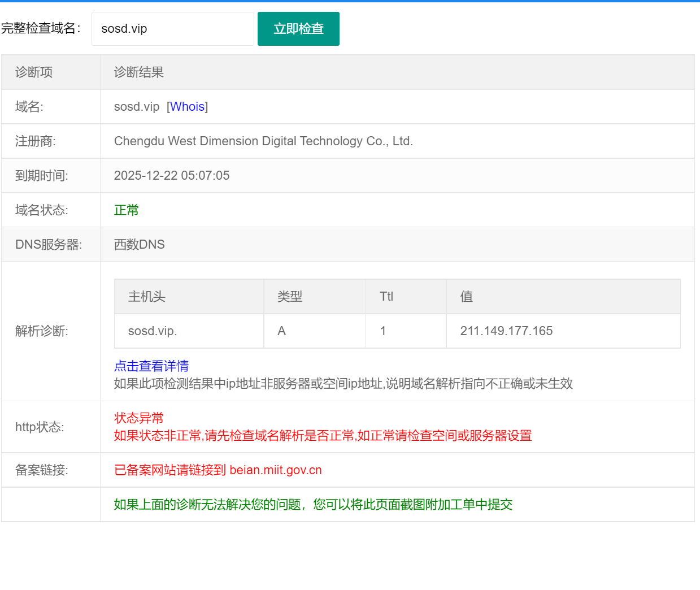Click the green 正常 domain status
Image resolution: width=700 pixels, height=590 pixels.
[x=127, y=210]
